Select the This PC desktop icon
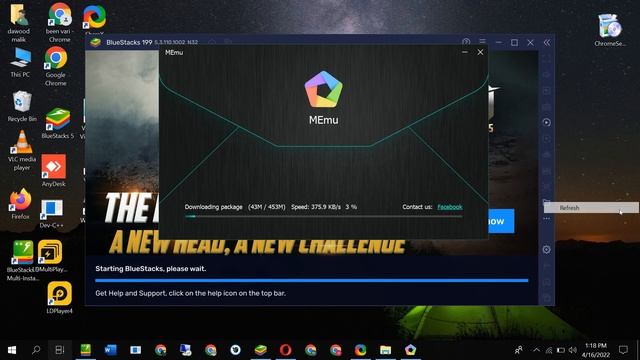Viewport: 640px width, 360px height. pos(20,62)
